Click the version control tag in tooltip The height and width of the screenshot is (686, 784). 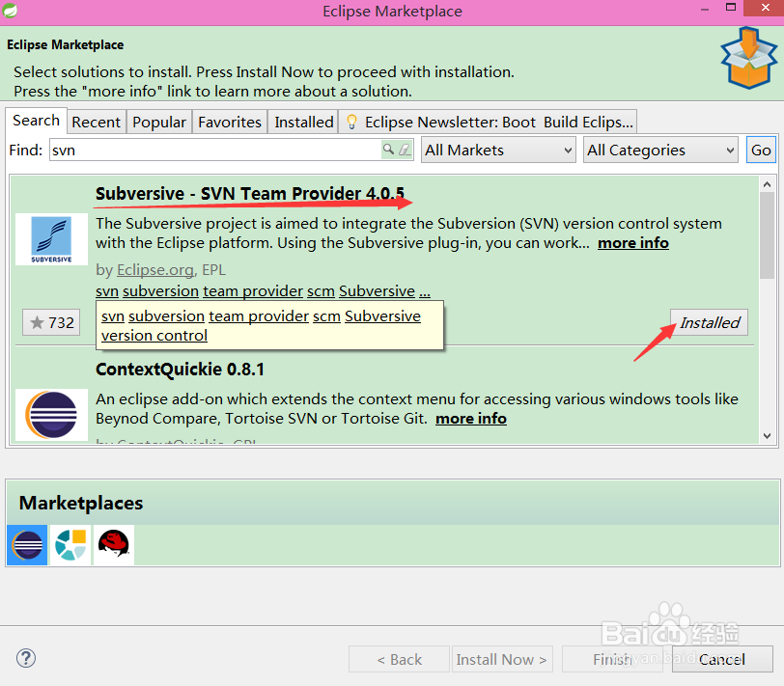(x=154, y=335)
